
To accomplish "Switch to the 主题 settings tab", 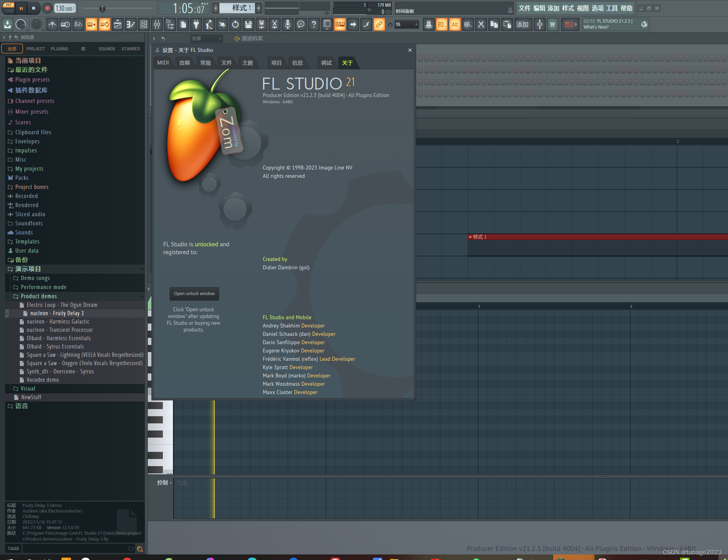I will [x=248, y=63].
